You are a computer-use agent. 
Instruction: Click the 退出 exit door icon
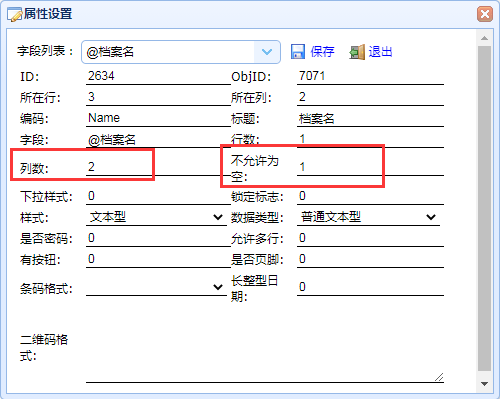pyautogui.click(x=357, y=52)
